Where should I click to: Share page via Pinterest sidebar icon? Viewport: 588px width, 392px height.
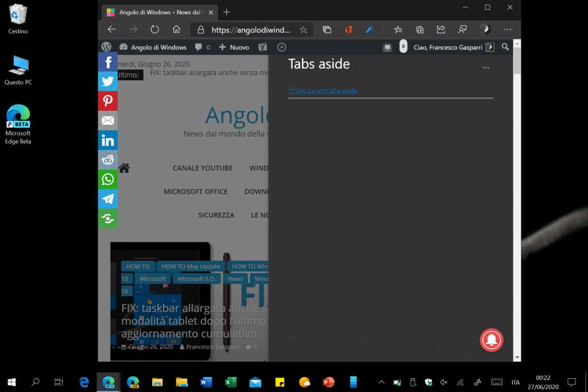point(108,101)
